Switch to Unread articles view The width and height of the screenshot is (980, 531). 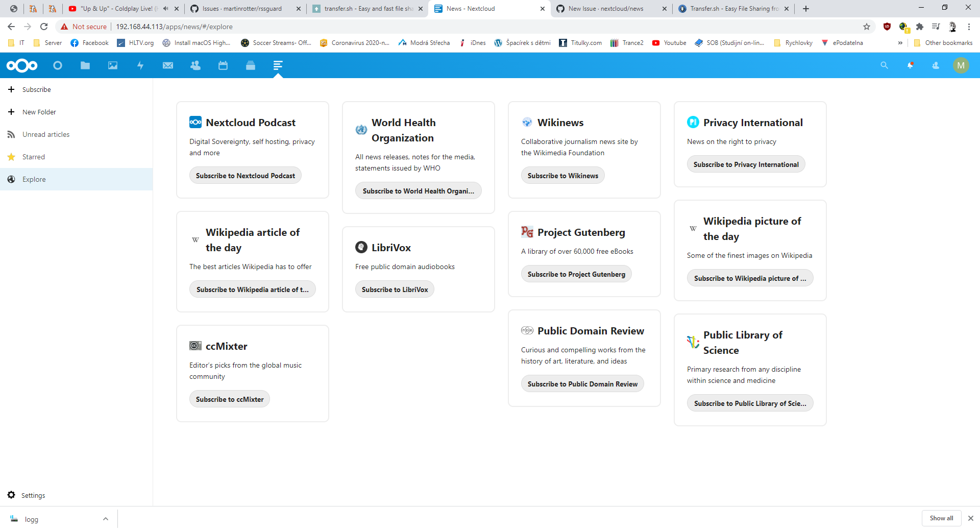coord(45,134)
